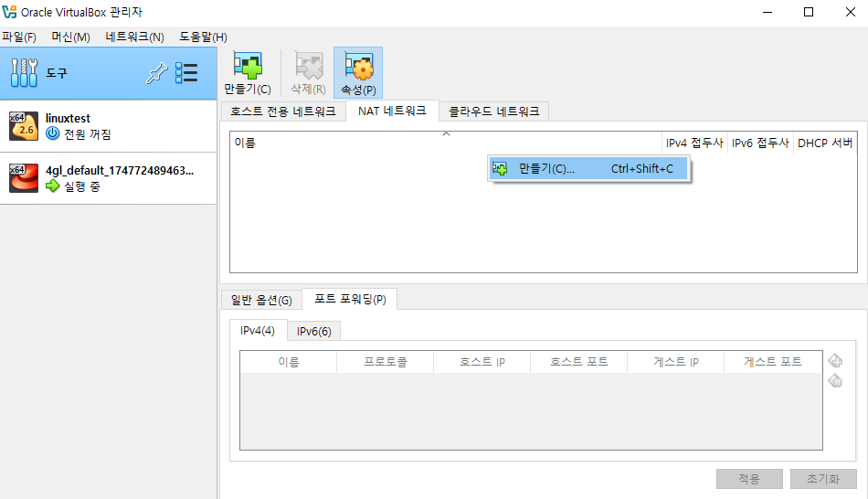Click the 전원 꺼짐 status text

88,134
